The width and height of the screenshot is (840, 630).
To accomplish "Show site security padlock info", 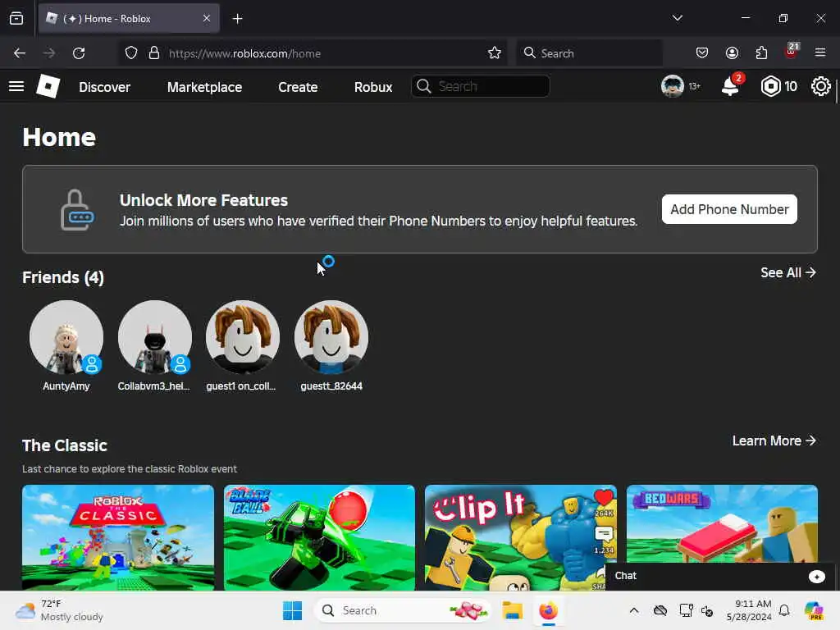I will coord(154,53).
